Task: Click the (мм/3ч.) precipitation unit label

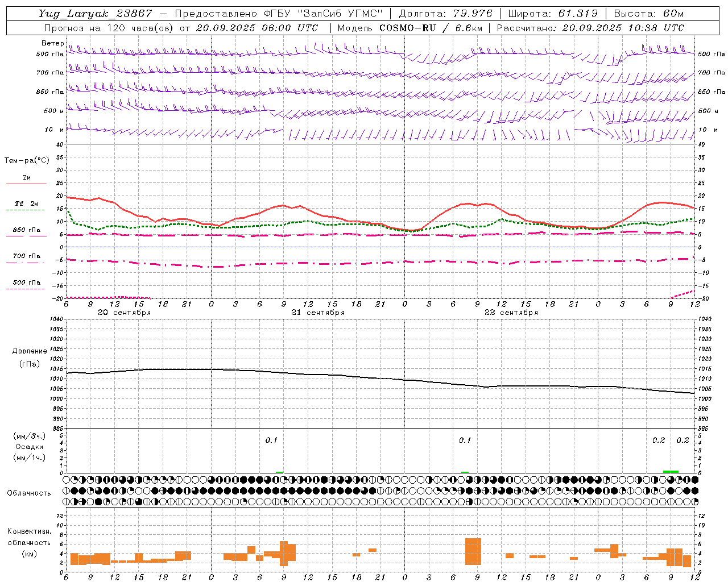Action: pyautogui.click(x=30, y=436)
